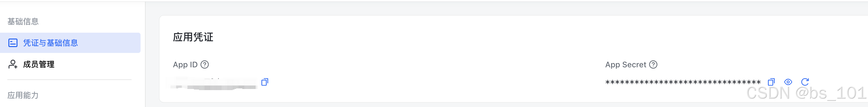Select the 应用能力 section header
The width and height of the screenshot is (868, 107).
[x=23, y=95]
